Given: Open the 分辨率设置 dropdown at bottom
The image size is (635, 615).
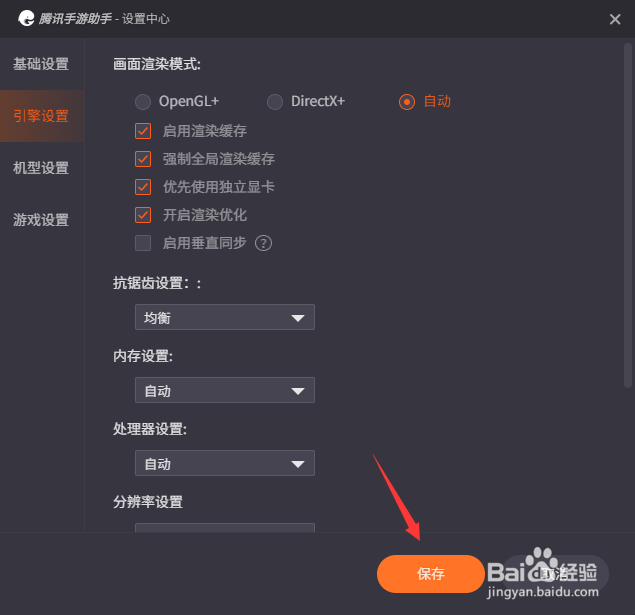Looking at the screenshot, I should (225, 527).
